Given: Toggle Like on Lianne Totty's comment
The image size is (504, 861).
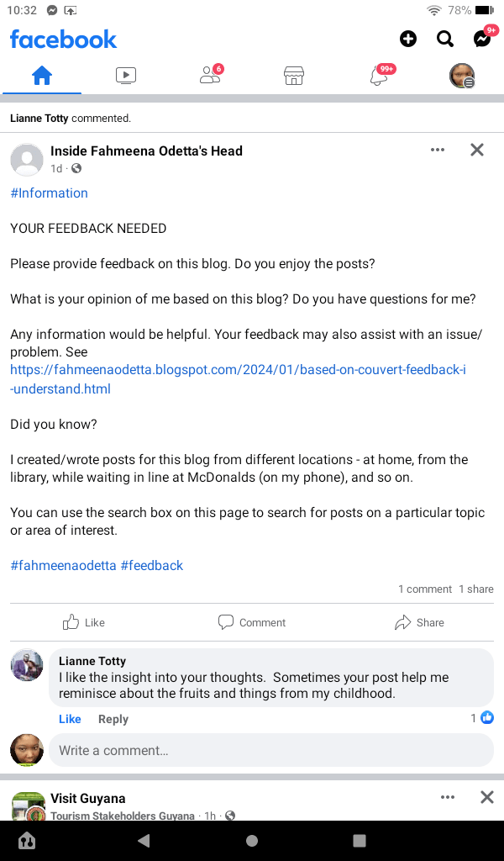Looking at the screenshot, I should point(70,719).
